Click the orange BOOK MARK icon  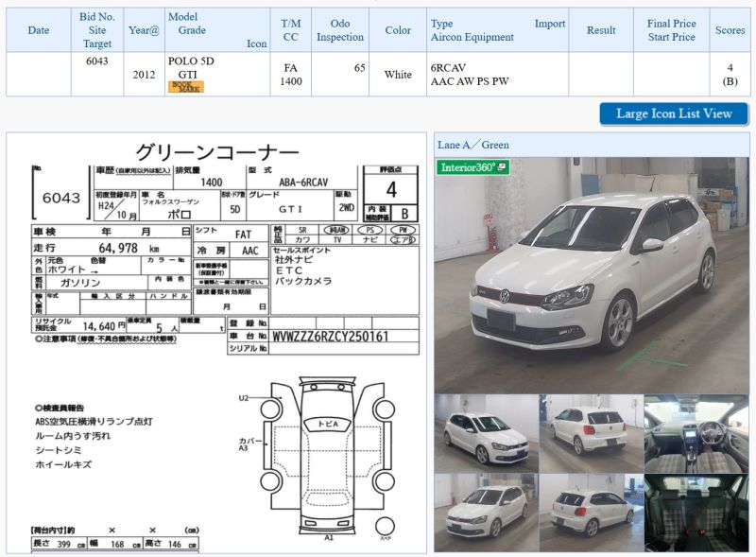(x=185, y=86)
